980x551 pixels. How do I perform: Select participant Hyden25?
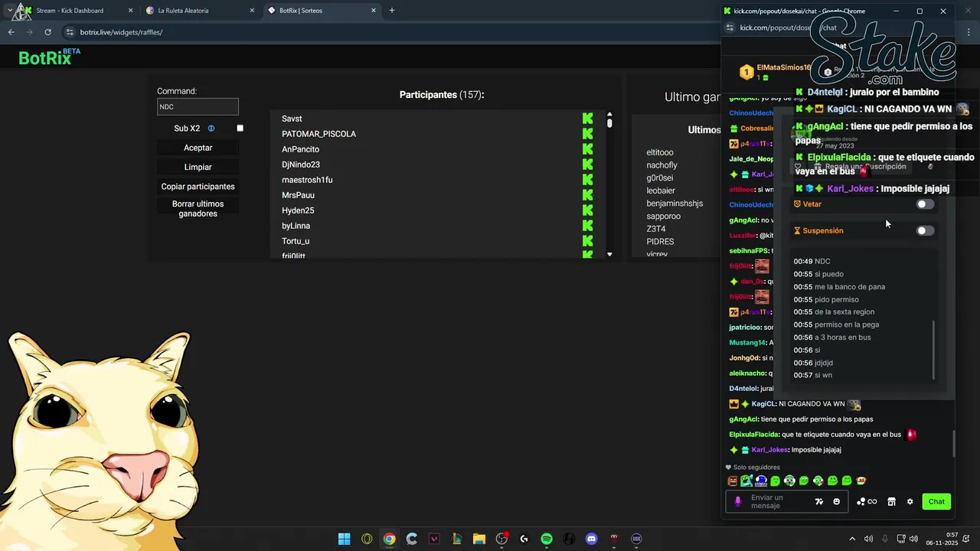298,210
